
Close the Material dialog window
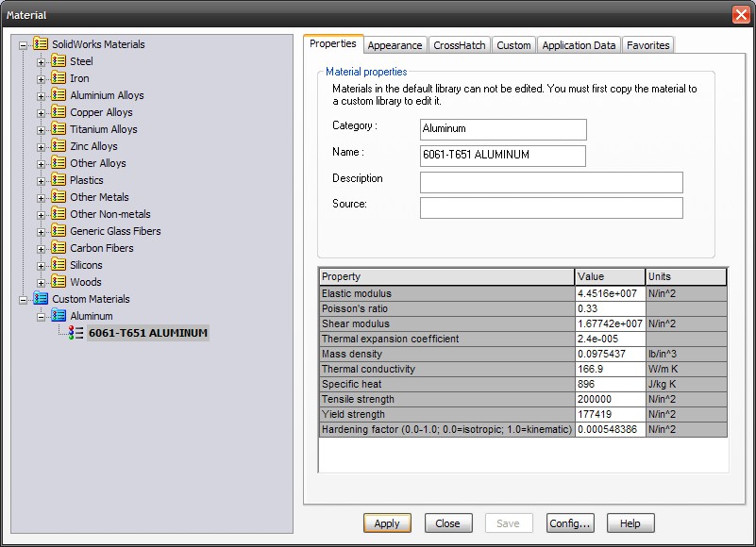(x=741, y=14)
